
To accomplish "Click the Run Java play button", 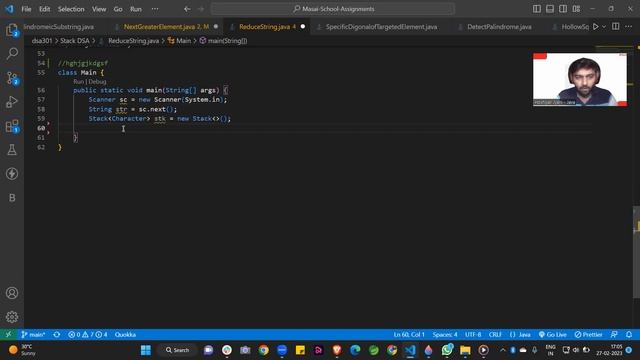I will pyautogui.click(x=596, y=27).
